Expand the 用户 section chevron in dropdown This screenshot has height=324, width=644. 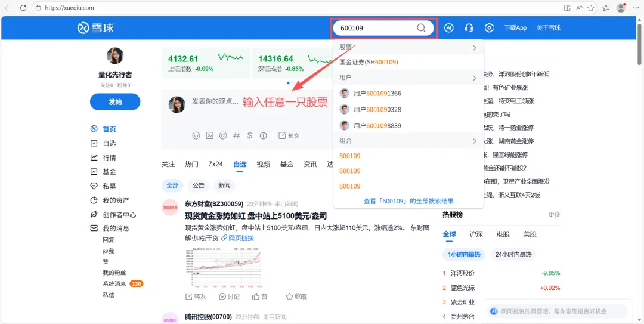click(475, 78)
